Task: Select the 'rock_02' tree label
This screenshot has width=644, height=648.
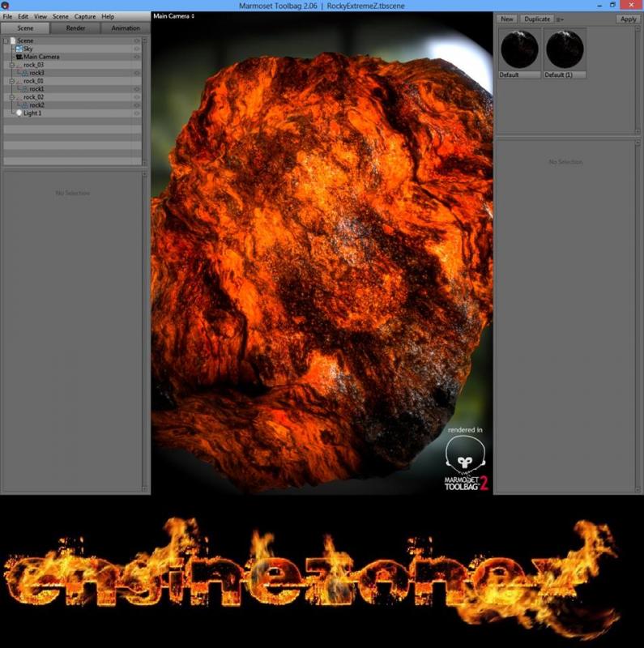Action: [33, 97]
